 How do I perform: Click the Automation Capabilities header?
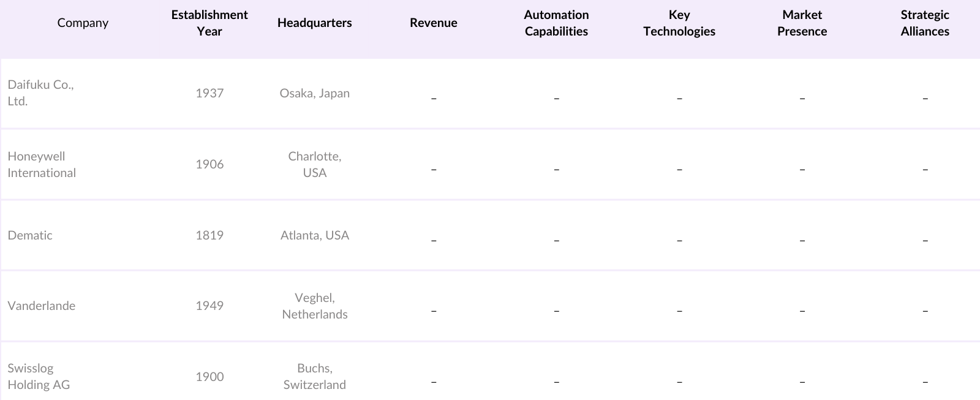pos(556,23)
